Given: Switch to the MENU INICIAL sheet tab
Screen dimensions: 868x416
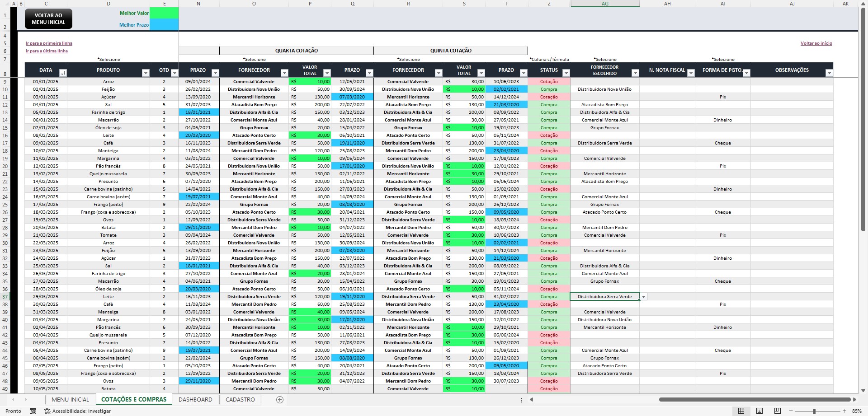Looking at the screenshot, I should coord(70,400).
